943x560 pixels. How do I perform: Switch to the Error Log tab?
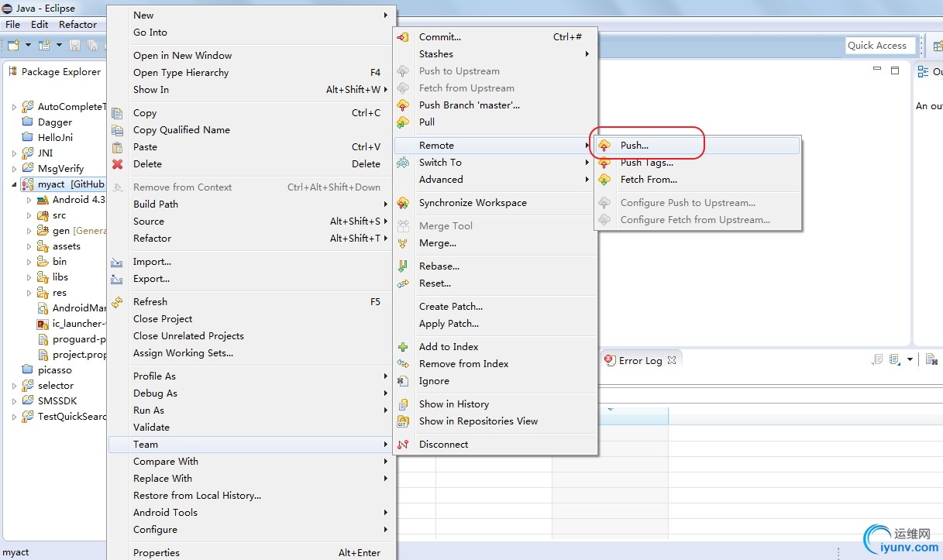[x=641, y=360]
